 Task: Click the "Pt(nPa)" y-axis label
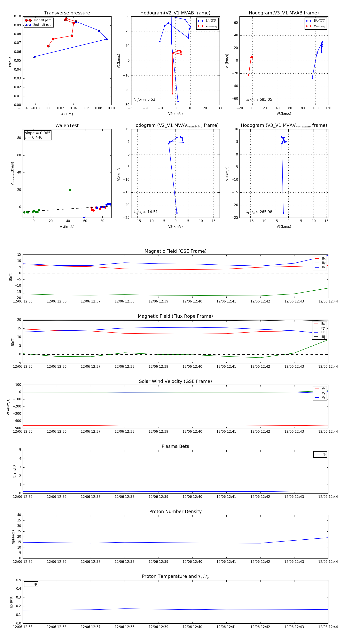tap(10, 61)
